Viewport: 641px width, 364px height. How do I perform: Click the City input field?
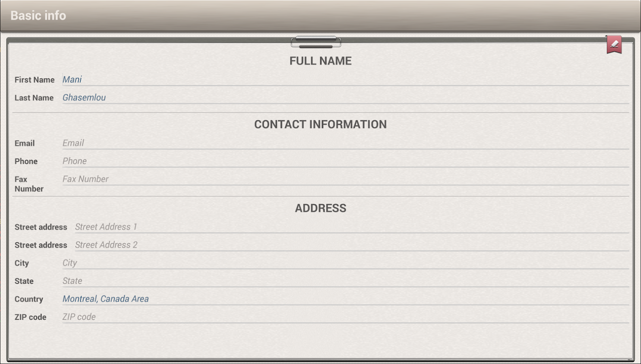346,263
